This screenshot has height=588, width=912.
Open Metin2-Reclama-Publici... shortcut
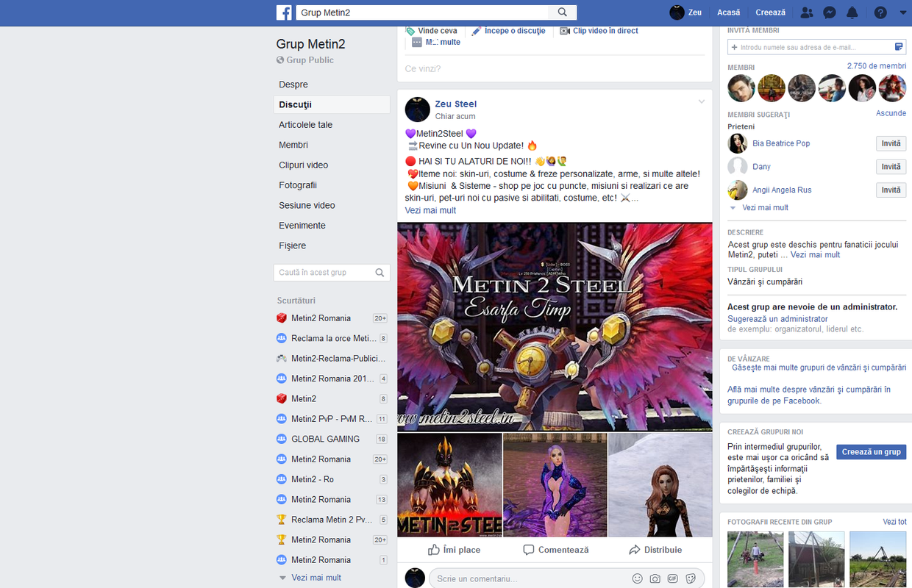click(338, 359)
